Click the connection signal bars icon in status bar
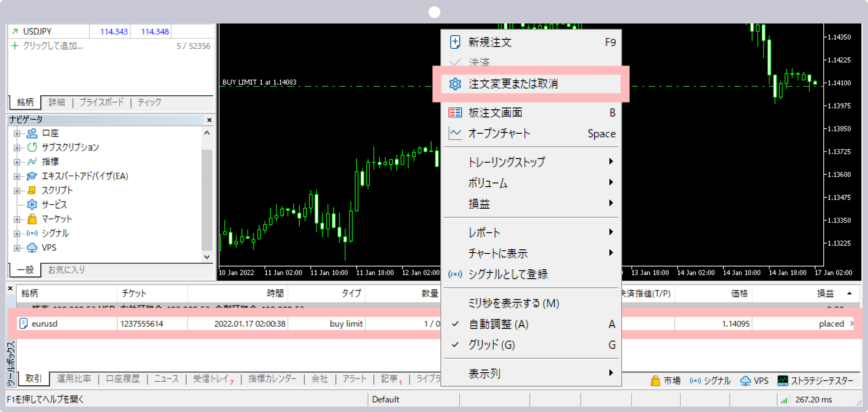 pyautogui.click(x=784, y=400)
